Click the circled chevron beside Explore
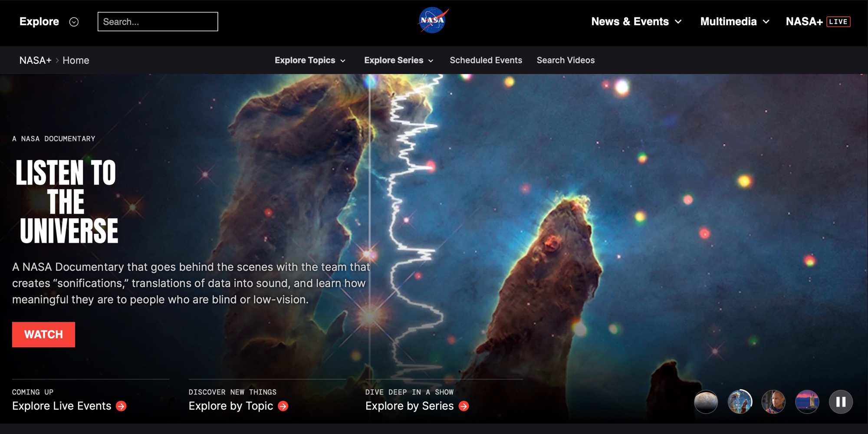 pyautogui.click(x=74, y=22)
